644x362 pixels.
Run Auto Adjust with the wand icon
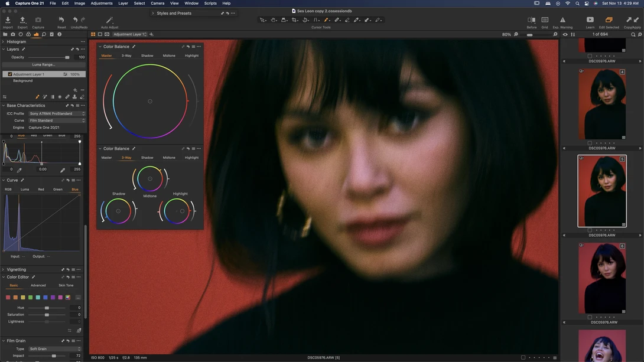tap(109, 19)
